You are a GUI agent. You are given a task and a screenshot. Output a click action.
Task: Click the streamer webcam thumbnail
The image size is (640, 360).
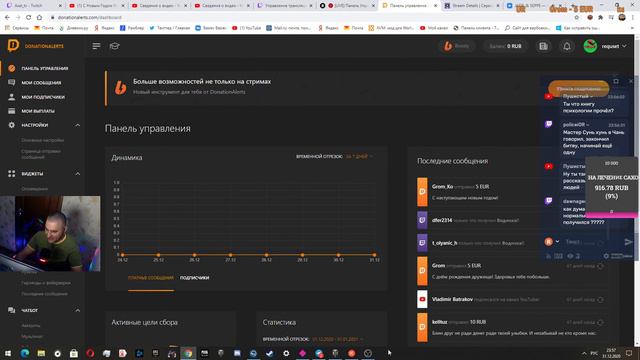(50, 233)
